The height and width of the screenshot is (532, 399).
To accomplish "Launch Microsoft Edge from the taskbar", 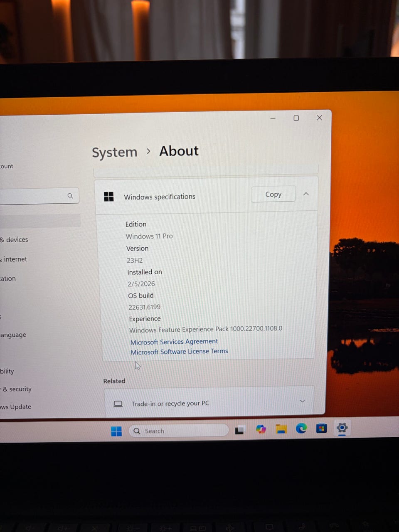I will [301, 428].
